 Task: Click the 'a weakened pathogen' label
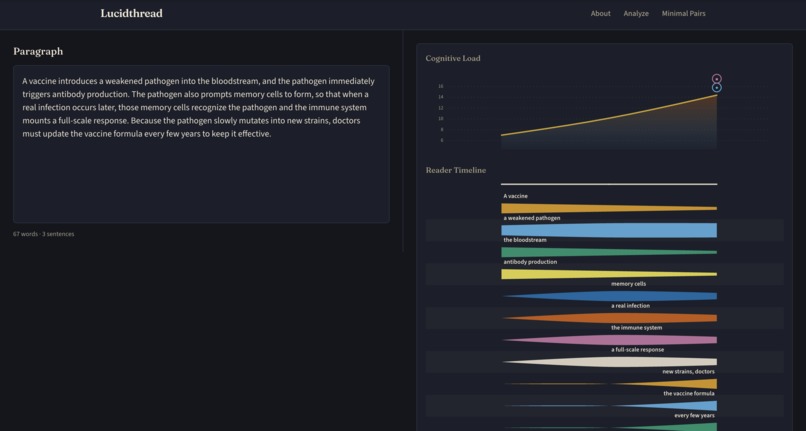532,218
